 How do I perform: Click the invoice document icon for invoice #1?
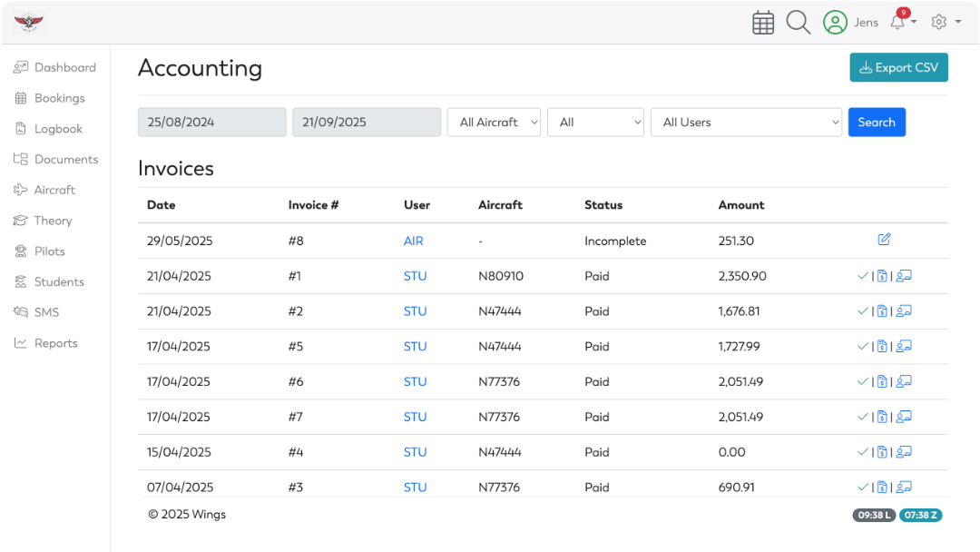click(x=882, y=276)
